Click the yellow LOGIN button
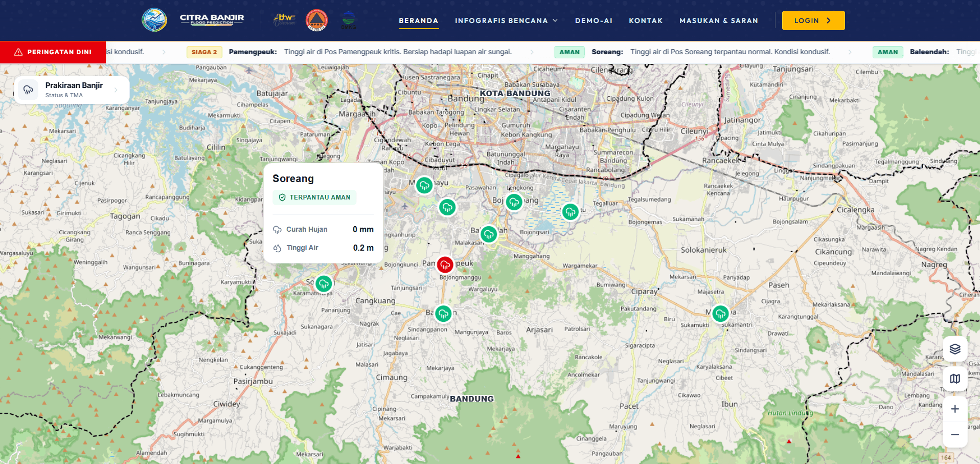 [813, 20]
